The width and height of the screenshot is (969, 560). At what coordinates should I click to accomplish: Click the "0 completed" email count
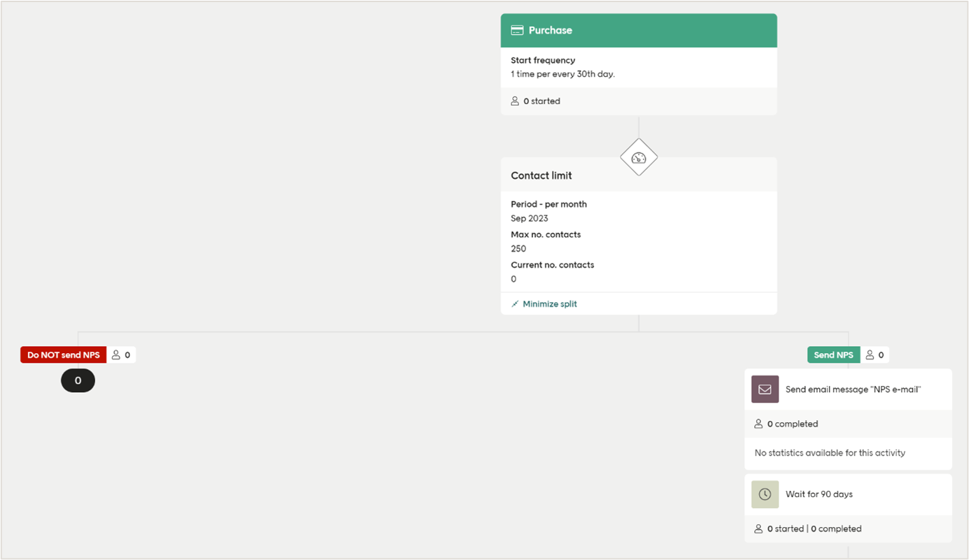(793, 424)
